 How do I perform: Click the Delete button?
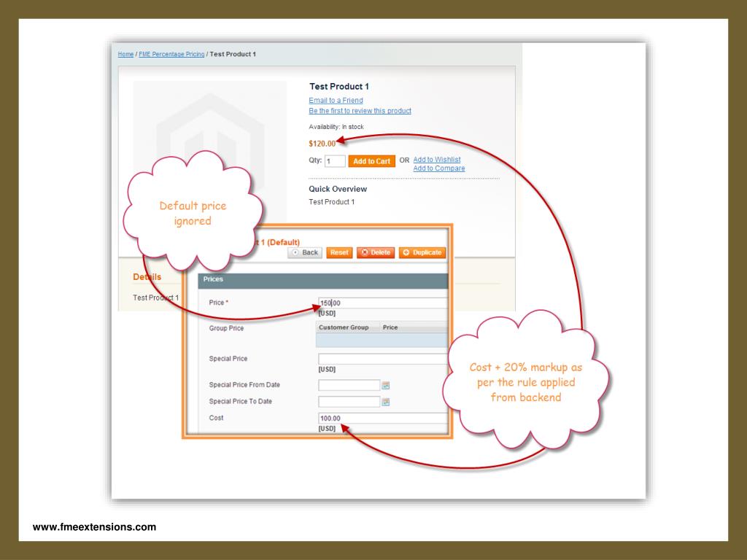pos(376,252)
